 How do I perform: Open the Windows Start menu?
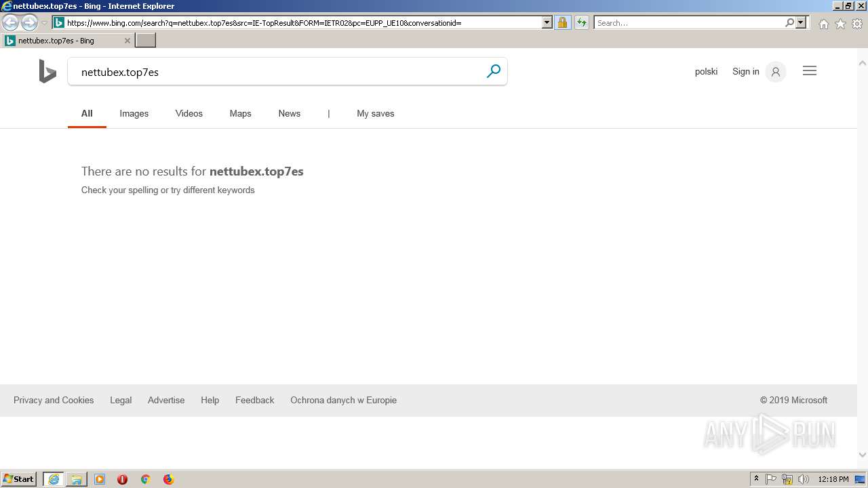tap(19, 479)
